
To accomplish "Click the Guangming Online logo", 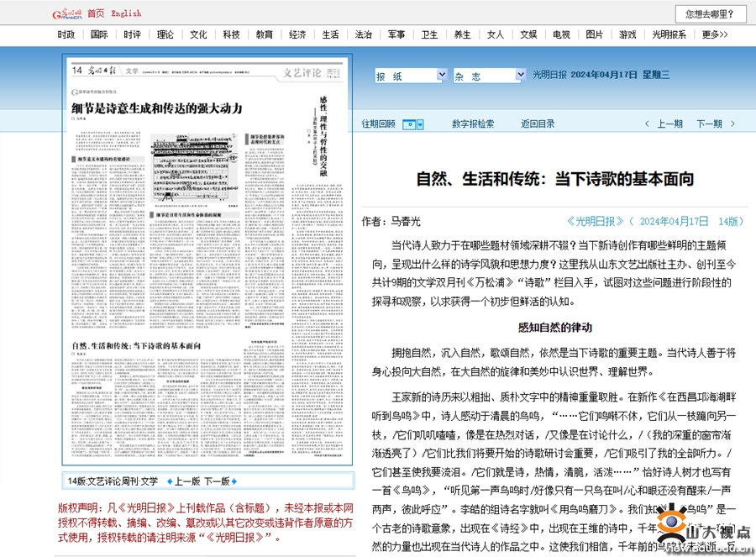I will [x=67, y=14].
